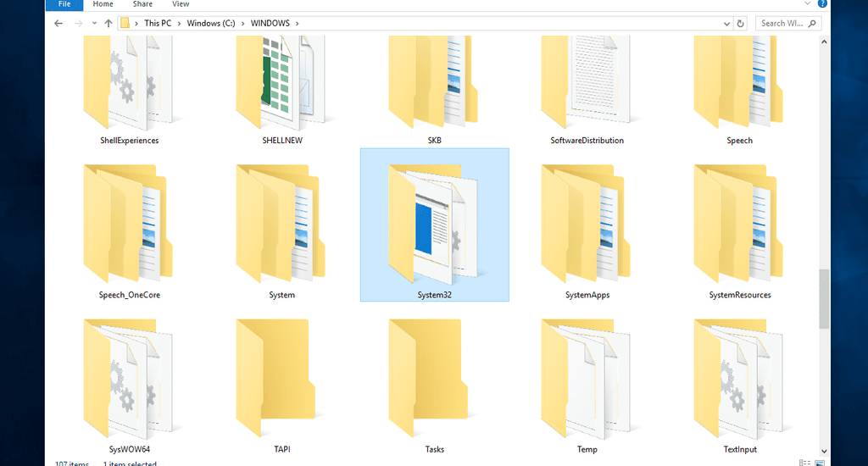This screenshot has width=868, height=466.
Task: Click the Search WINDOWS input box
Action: (784, 24)
